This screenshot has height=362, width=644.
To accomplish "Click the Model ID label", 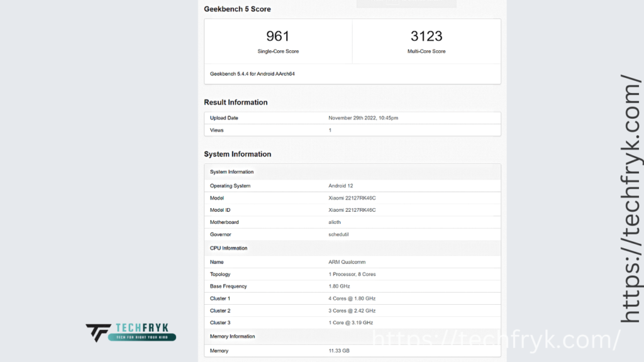I will click(220, 210).
